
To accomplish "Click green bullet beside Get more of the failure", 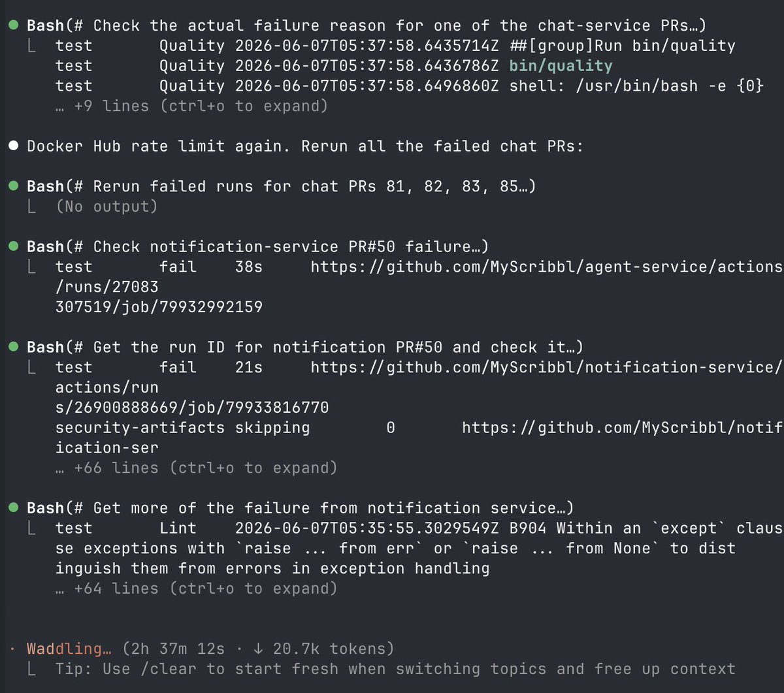I will [13, 508].
